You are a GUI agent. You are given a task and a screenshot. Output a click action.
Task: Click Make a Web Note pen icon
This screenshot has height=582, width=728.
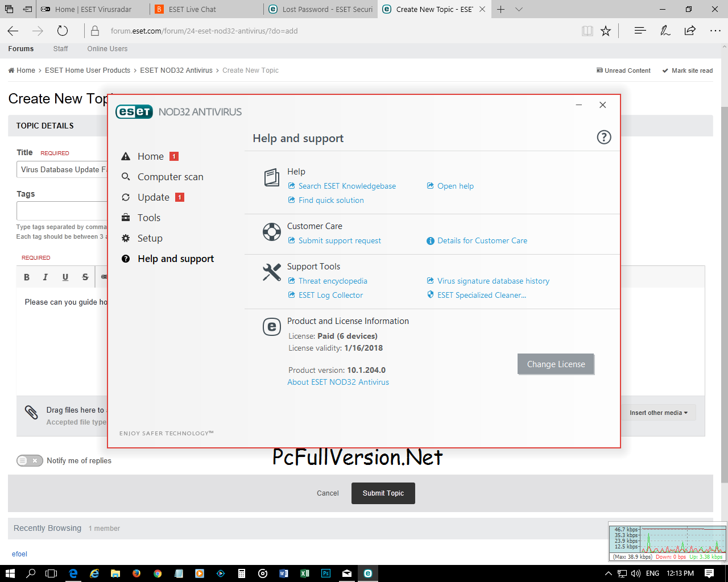click(665, 31)
